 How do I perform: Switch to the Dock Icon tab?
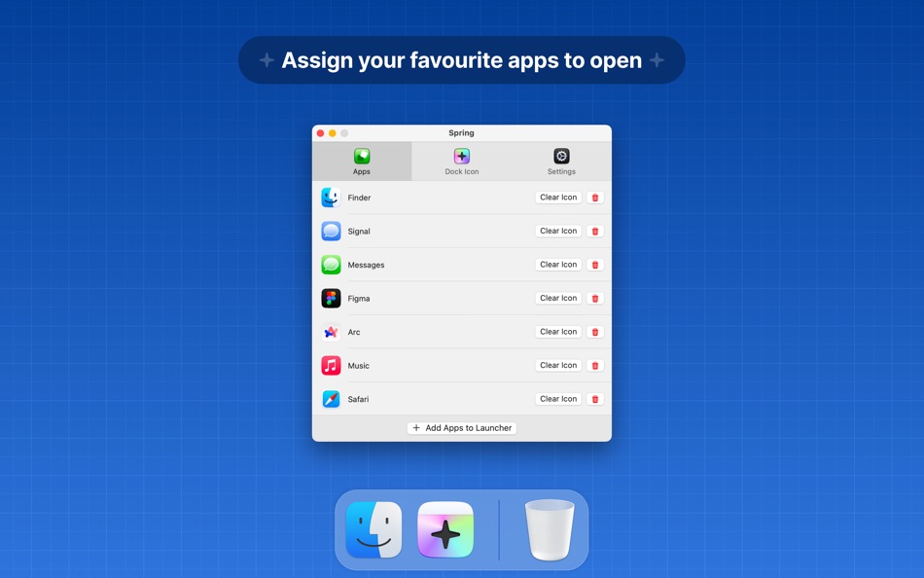[461, 161]
